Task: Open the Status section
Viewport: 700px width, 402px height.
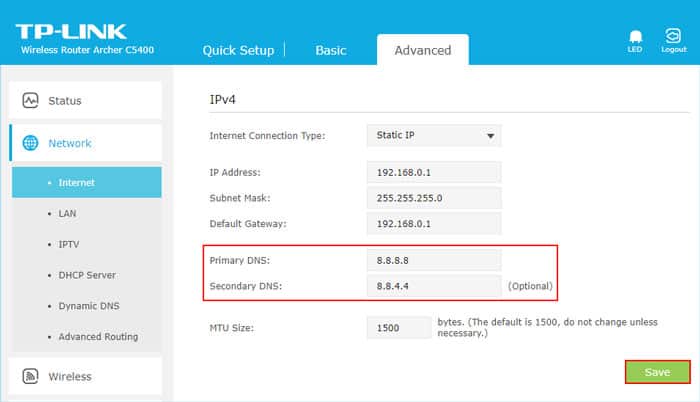Action: click(85, 100)
